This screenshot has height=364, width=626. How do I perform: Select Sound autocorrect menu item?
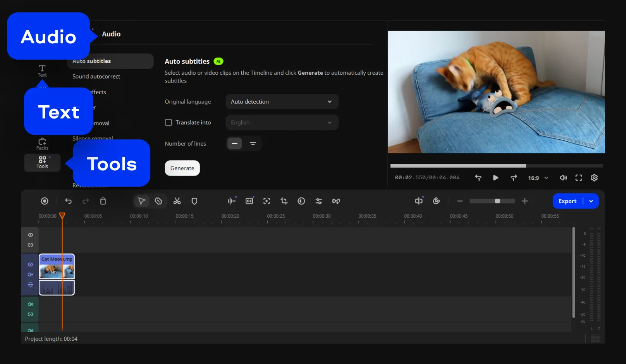tap(96, 77)
